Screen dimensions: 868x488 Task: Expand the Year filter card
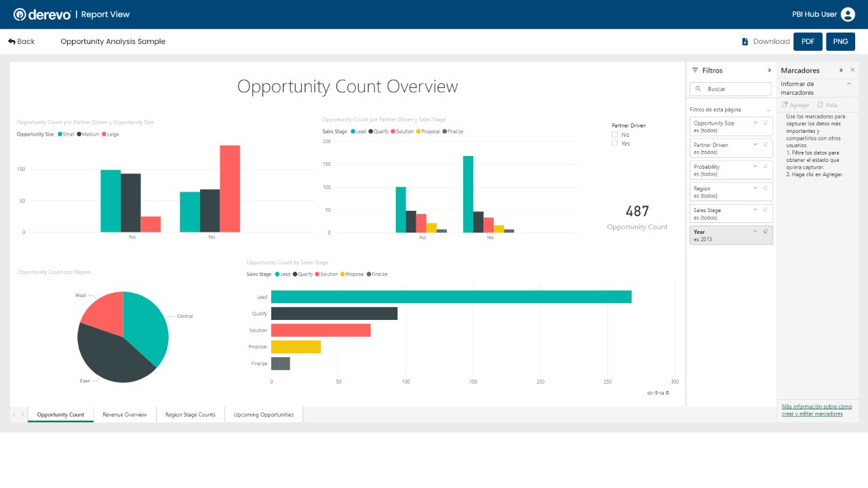coord(755,232)
